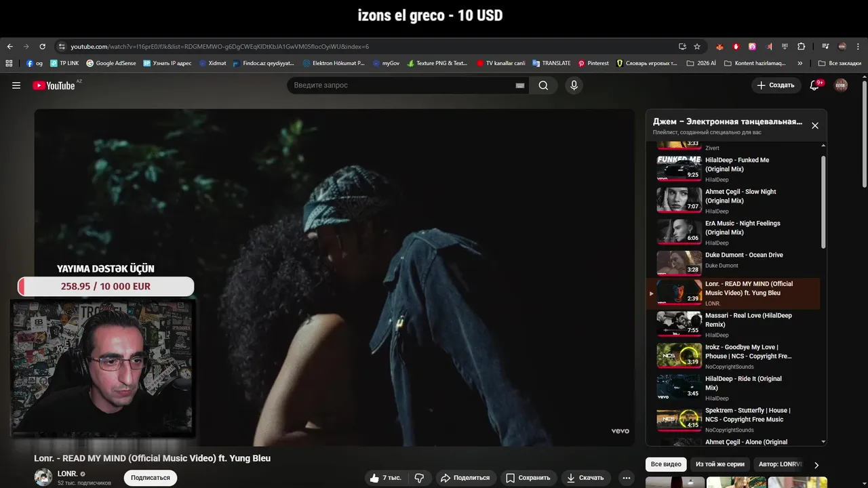Image resolution: width=868 pixels, height=488 pixels.
Task: Open the notifications bell
Action: click(x=815, y=85)
